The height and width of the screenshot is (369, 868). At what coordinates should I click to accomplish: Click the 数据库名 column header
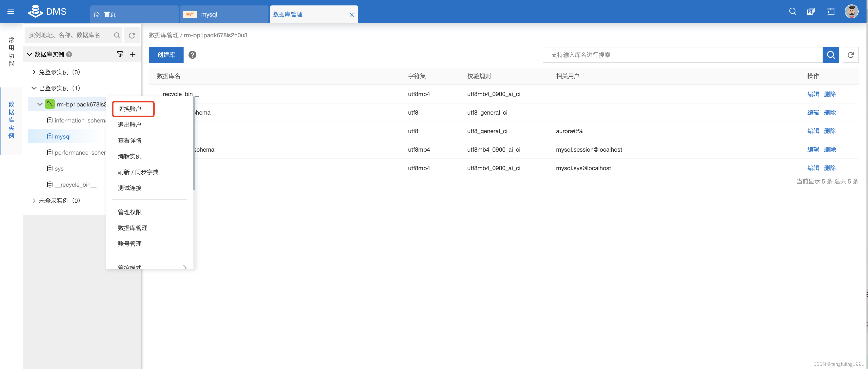169,76
